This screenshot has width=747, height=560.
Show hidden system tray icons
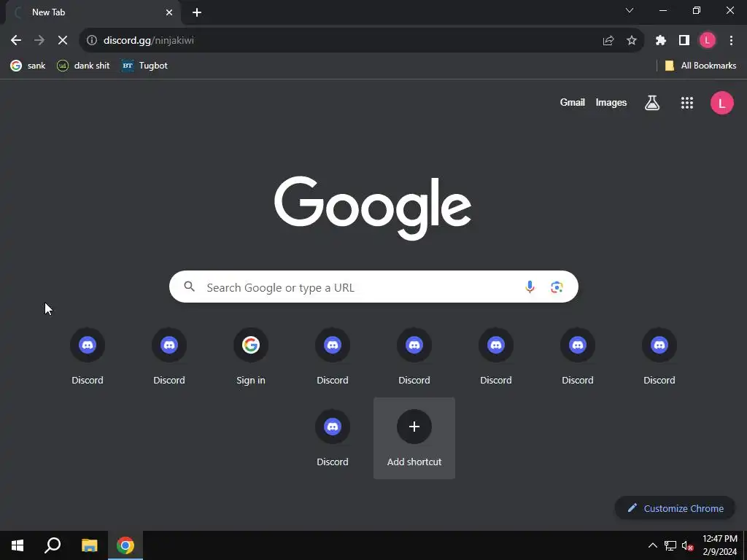653,545
